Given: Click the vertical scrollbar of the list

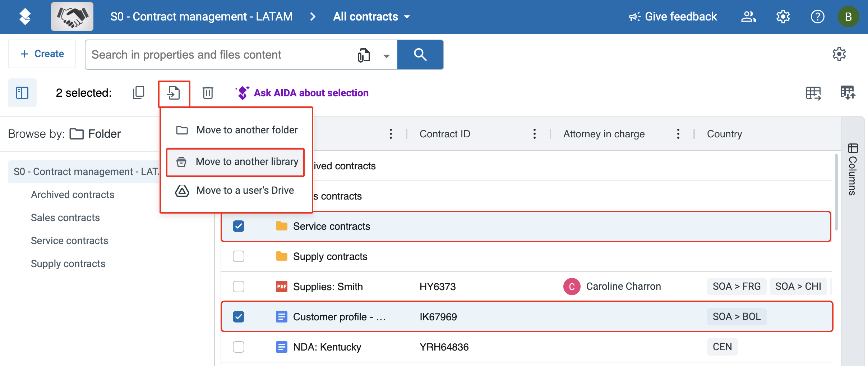Looking at the screenshot, I should (836, 192).
